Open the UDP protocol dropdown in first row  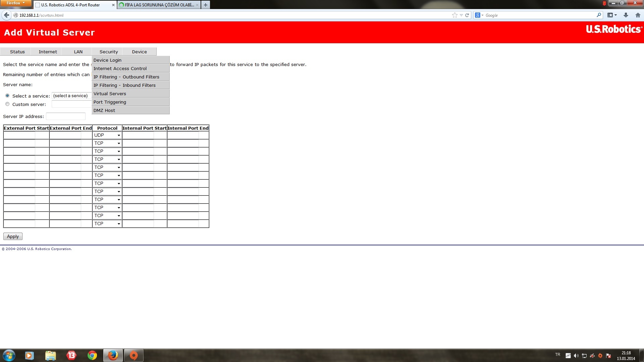pyautogui.click(x=107, y=135)
